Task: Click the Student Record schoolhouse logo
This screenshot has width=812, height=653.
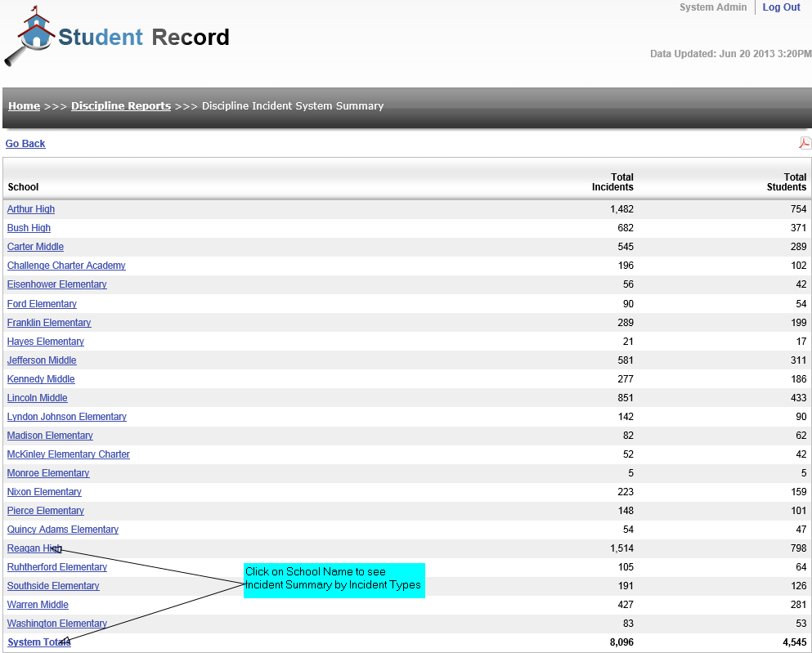Action: (x=29, y=36)
